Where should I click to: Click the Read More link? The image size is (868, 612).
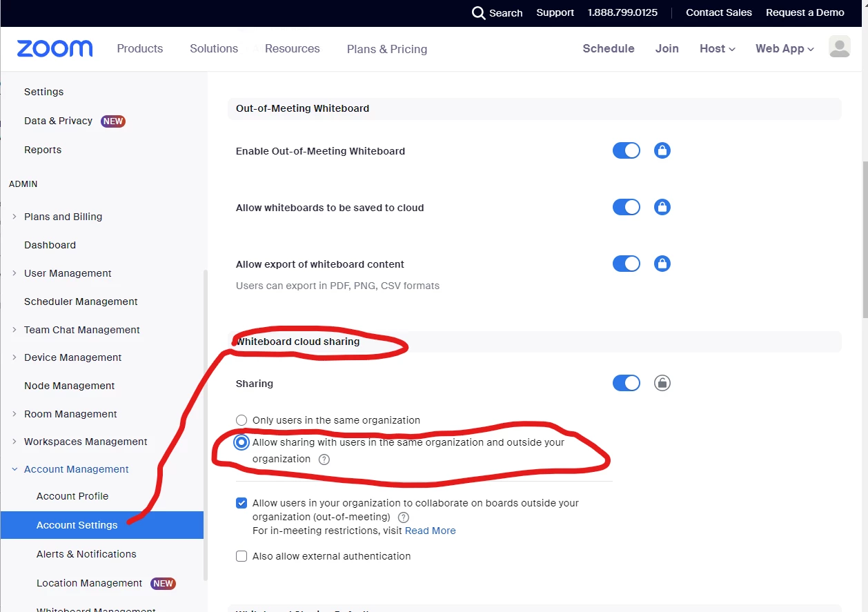[431, 531]
